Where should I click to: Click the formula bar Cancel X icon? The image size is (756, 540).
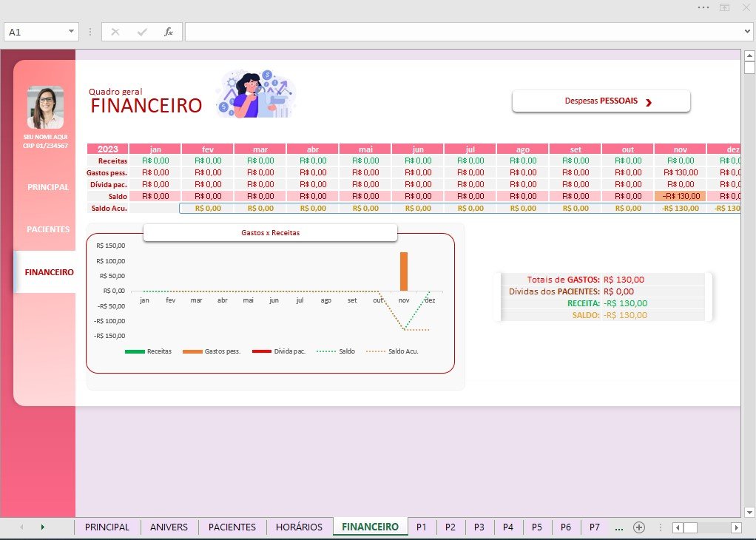point(115,32)
